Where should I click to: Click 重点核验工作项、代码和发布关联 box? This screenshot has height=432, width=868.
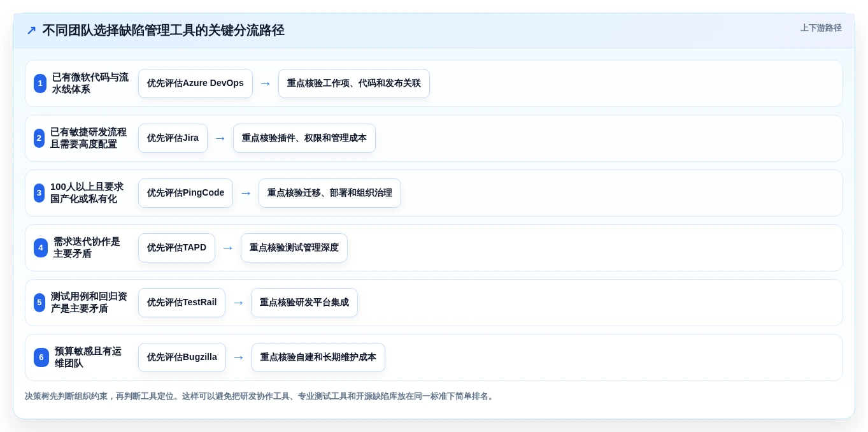pos(354,83)
